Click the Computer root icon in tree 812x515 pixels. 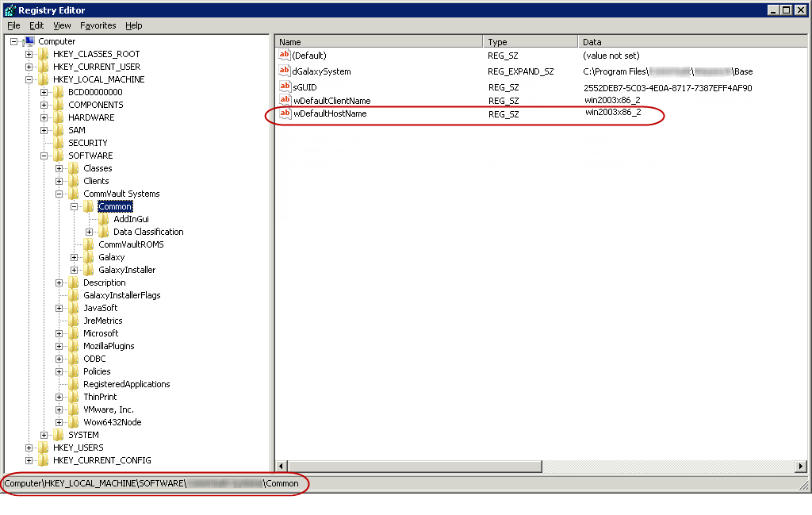click(29, 41)
